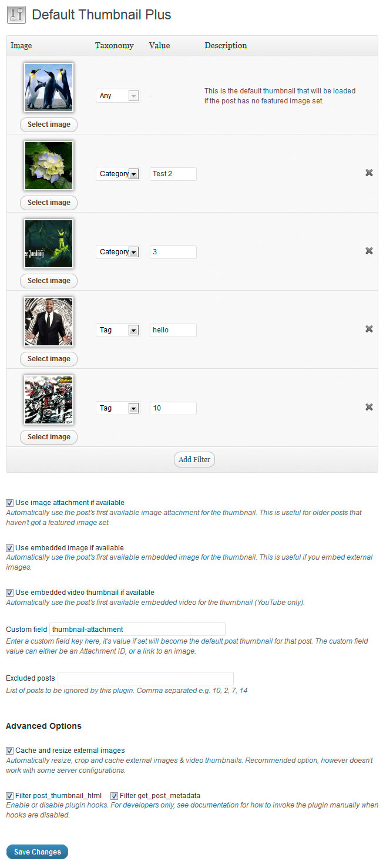Open the disabled Any taxonomy dropdown
Image resolution: width=383 pixels, height=868 pixels.
tap(117, 96)
